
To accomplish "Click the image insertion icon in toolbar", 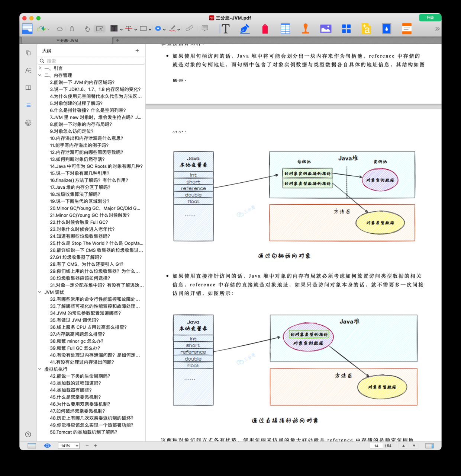I will coord(326,28).
